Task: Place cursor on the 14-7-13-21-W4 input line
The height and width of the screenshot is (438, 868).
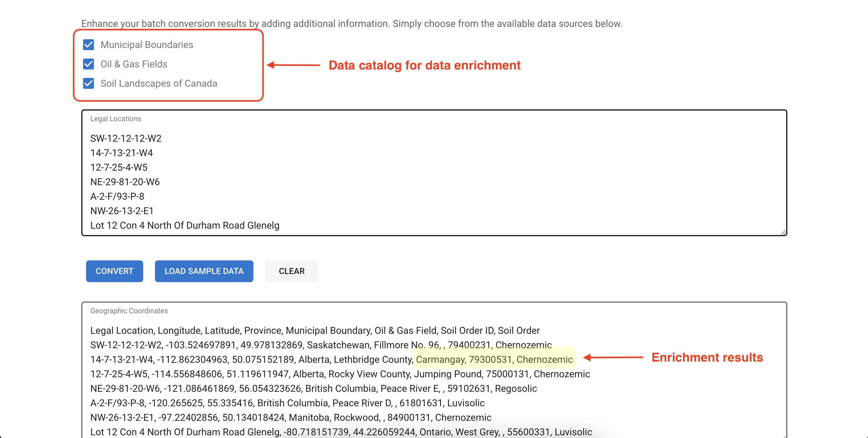Action: pos(122,153)
